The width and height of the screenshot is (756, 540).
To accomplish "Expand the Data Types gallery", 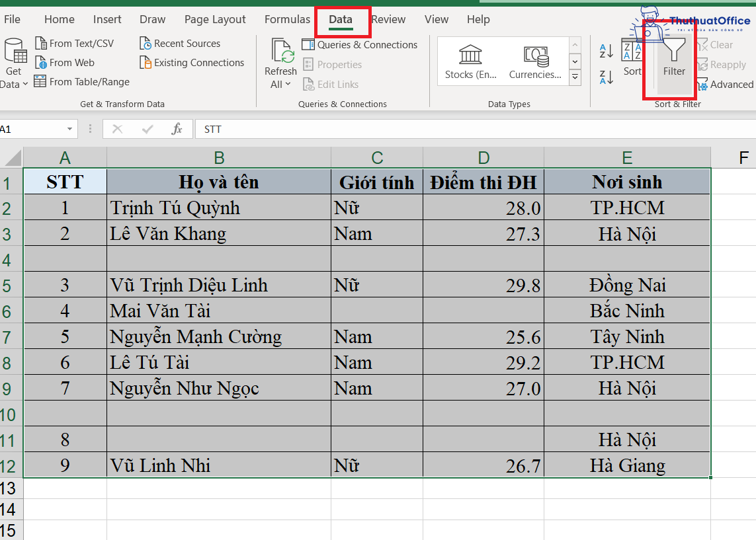I will tap(575, 77).
